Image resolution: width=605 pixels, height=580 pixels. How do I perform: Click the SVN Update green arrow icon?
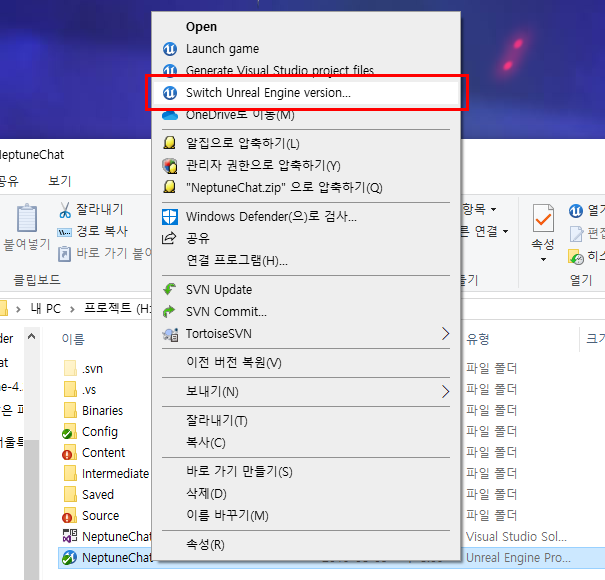pos(169,289)
